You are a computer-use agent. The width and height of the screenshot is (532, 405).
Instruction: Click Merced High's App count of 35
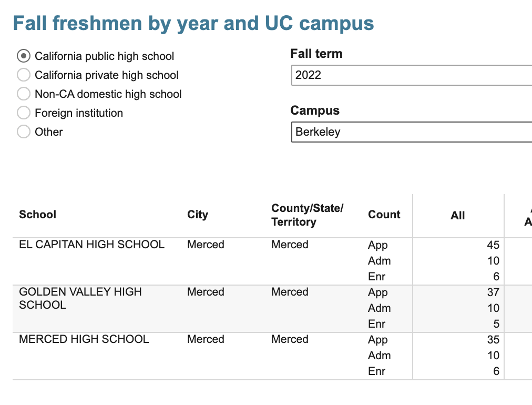coord(493,340)
